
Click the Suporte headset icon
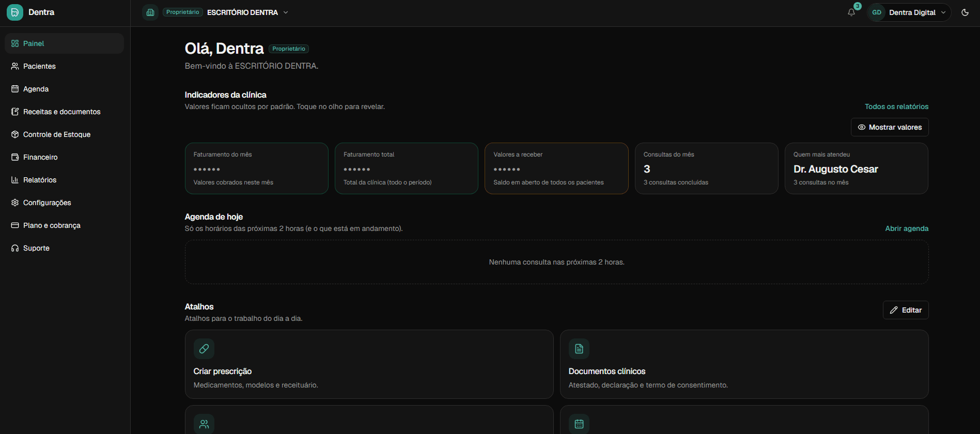point(15,248)
